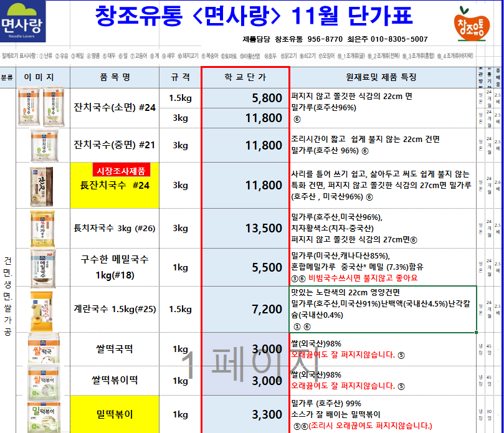Select the 長잔치국수 product package image

pyautogui.click(x=41, y=186)
